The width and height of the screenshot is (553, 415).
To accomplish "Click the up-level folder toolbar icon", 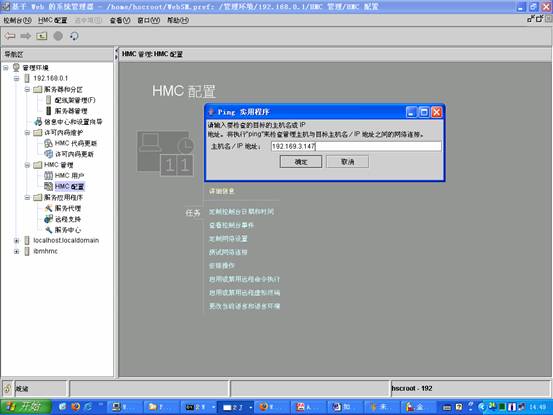I will coord(42,36).
